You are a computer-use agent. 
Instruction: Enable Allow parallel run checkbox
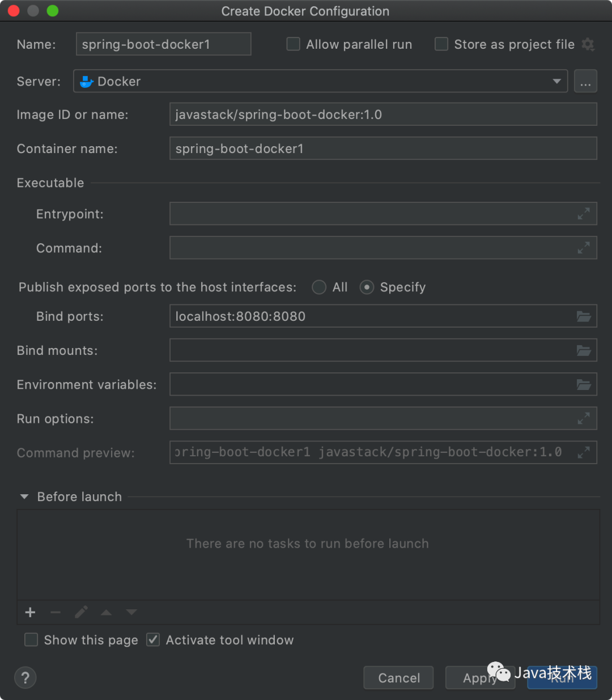(294, 44)
